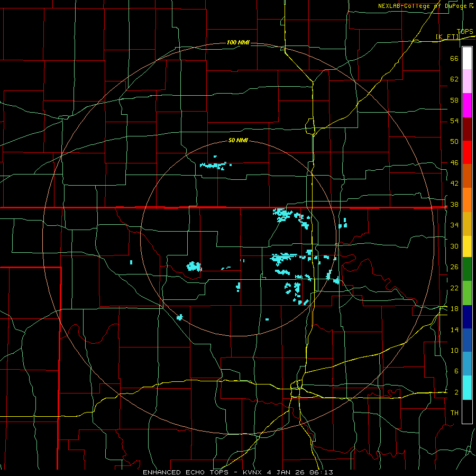This screenshot has width=476, height=476.
Task: Click the "4 JAN 26" date text
Action: pos(287,472)
